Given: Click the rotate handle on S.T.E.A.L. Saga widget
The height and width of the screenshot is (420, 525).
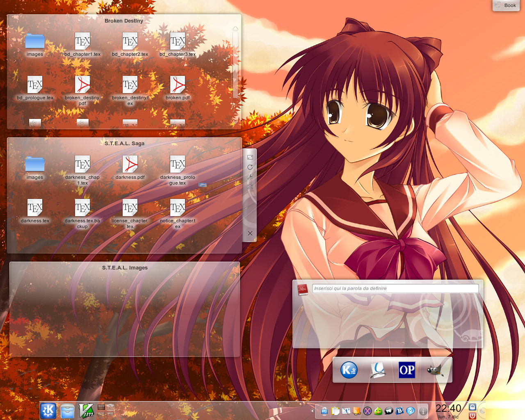Looking at the screenshot, I should [x=250, y=167].
